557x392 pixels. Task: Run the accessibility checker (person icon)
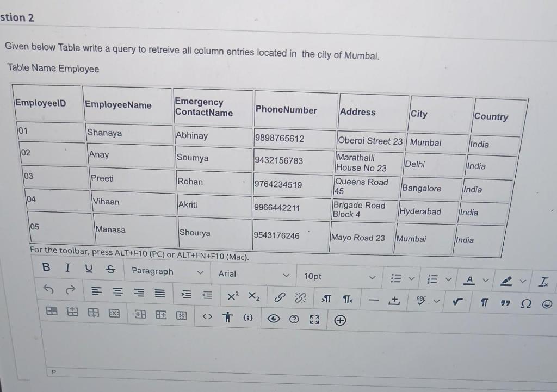coord(228,316)
